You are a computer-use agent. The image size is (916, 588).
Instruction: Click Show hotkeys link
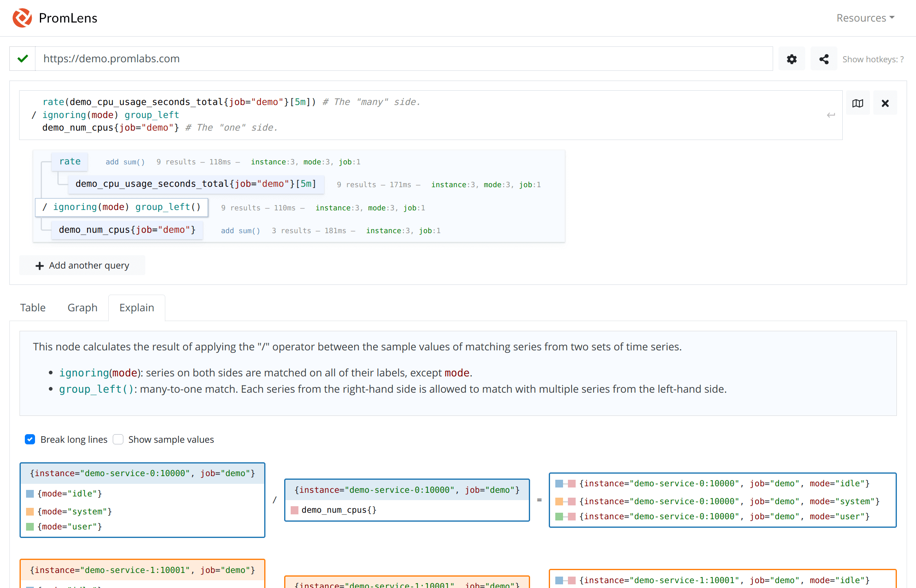pos(873,59)
